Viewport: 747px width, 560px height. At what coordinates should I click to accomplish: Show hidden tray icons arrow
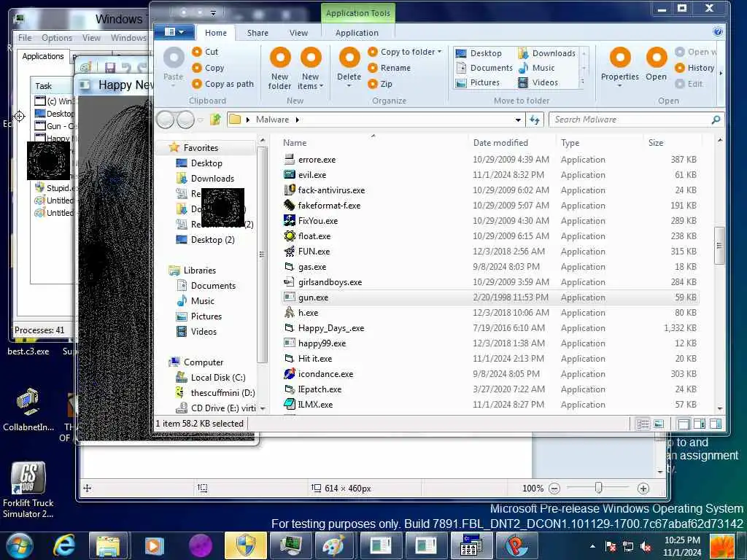click(x=592, y=546)
